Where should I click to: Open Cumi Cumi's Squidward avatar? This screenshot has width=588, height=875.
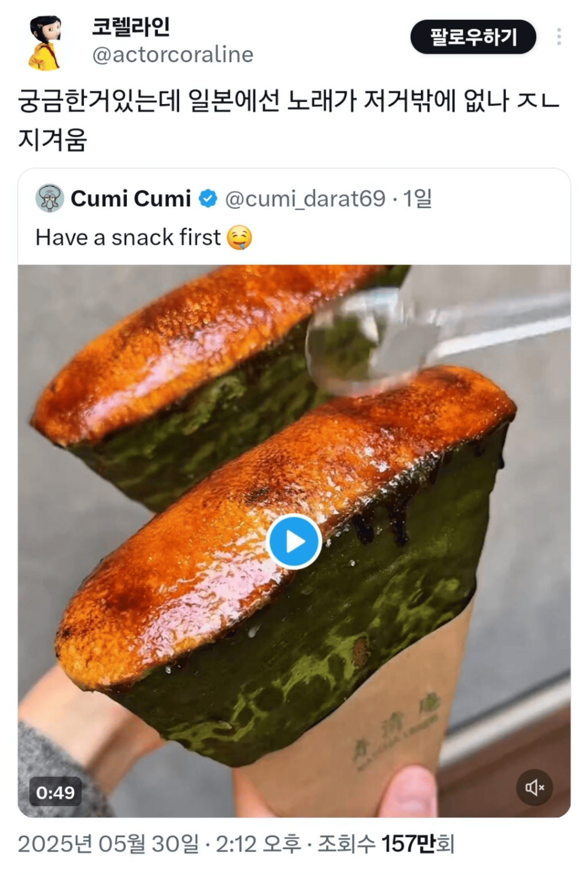(50, 198)
